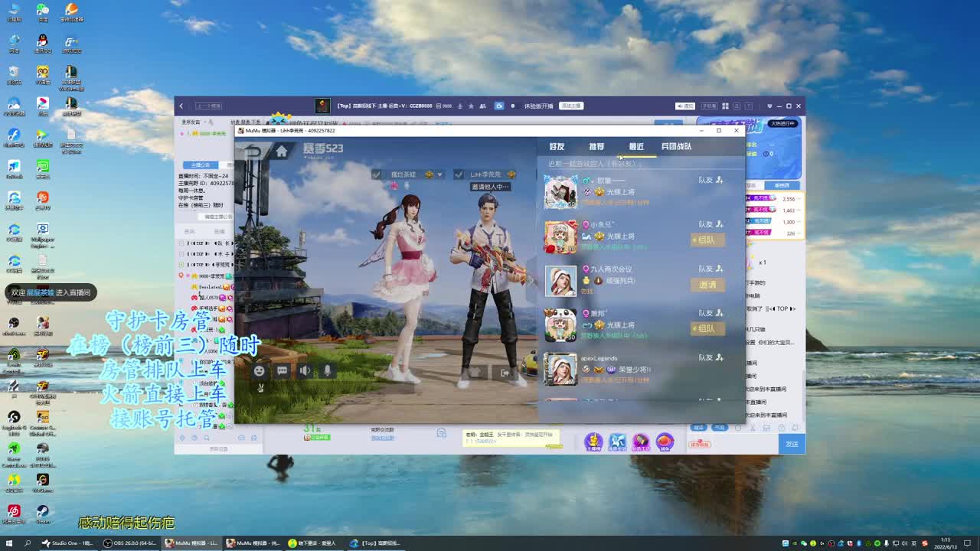
Task: Select the 最近 recent players tab
Action: pos(636,146)
